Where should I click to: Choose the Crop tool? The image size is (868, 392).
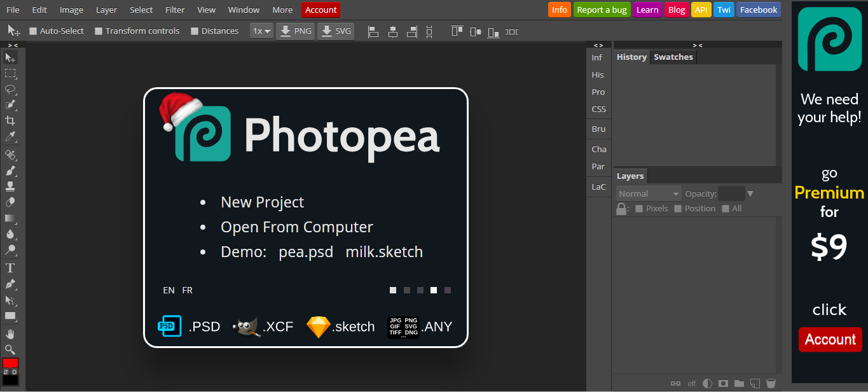pos(10,121)
